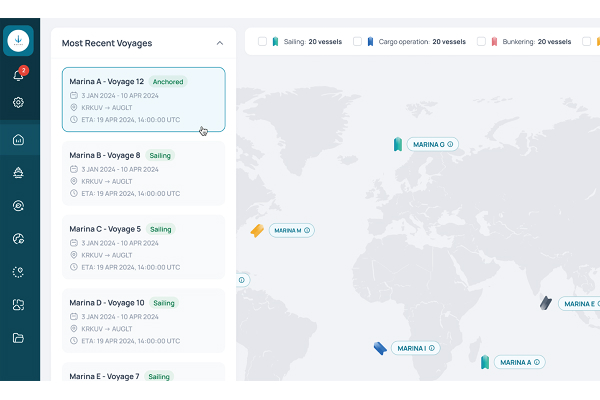Click the folder icon in sidebar

[x=19, y=338]
